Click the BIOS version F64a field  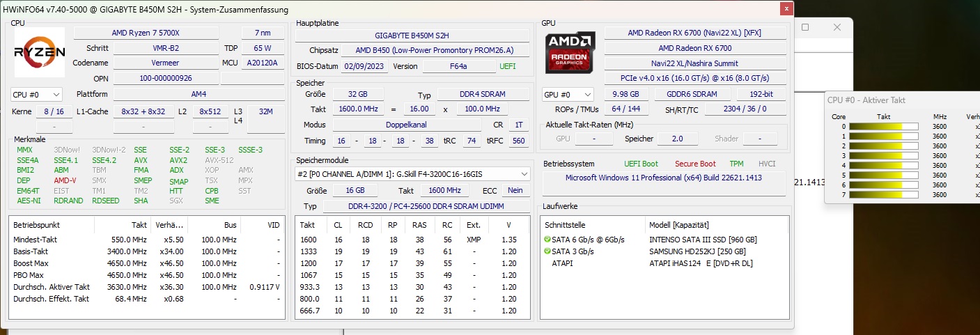click(458, 66)
